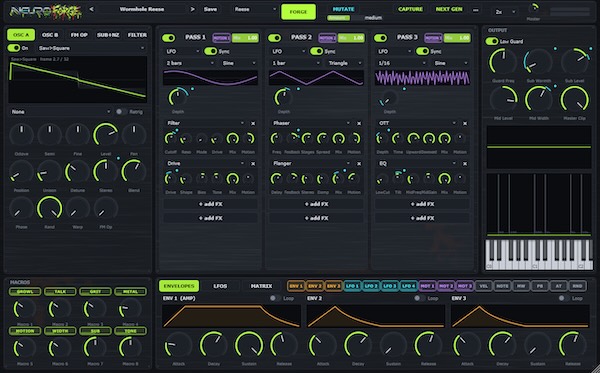Click the dash button next to NEXT GEN
The height and width of the screenshot is (373, 600).
(x=475, y=10)
